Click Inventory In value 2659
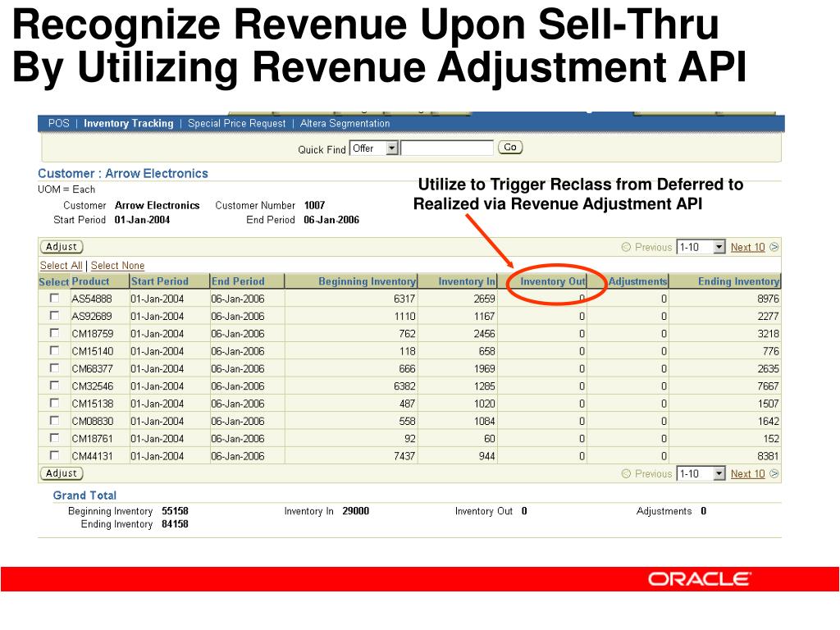Screen dimensions: 840x630 click(484, 299)
